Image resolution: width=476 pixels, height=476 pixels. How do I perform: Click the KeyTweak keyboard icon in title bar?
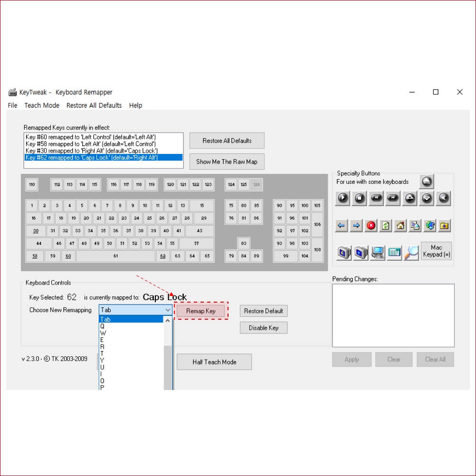point(12,92)
